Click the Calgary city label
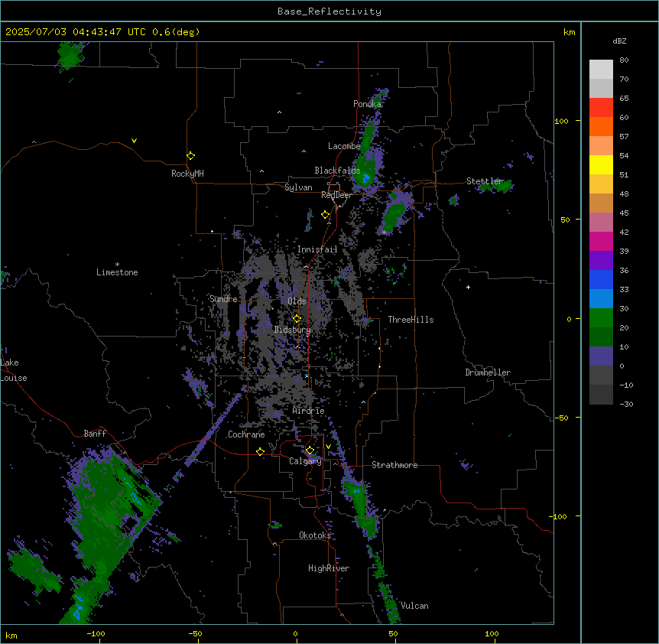This screenshot has width=659, height=644. pyautogui.click(x=305, y=461)
